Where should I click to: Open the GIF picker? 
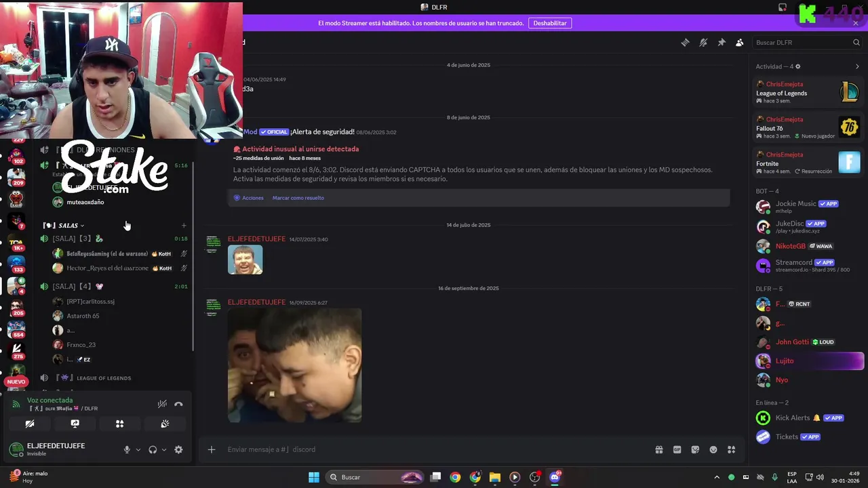pyautogui.click(x=677, y=449)
